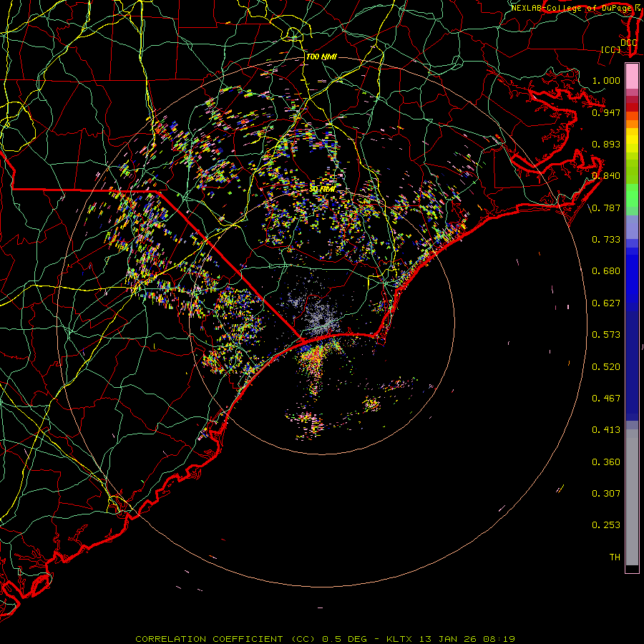Select the 0.360 scale value

coord(606,462)
